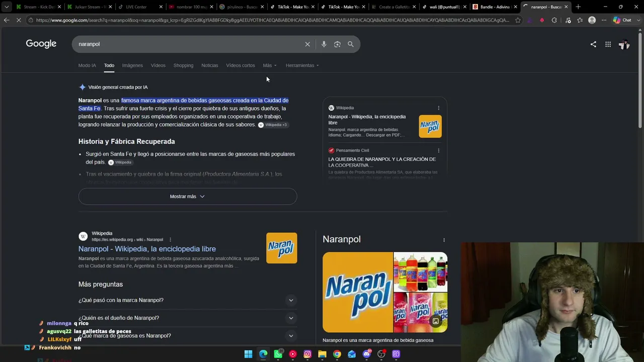Start voice search with the microphone icon
The height and width of the screenshot is (362, 644).
pos(324,44)
